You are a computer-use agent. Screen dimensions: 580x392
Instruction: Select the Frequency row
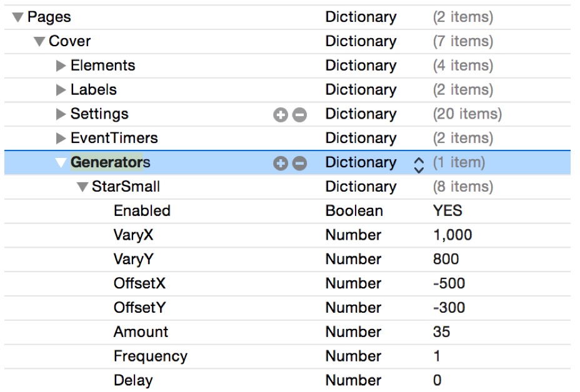[x=151, y=356]
